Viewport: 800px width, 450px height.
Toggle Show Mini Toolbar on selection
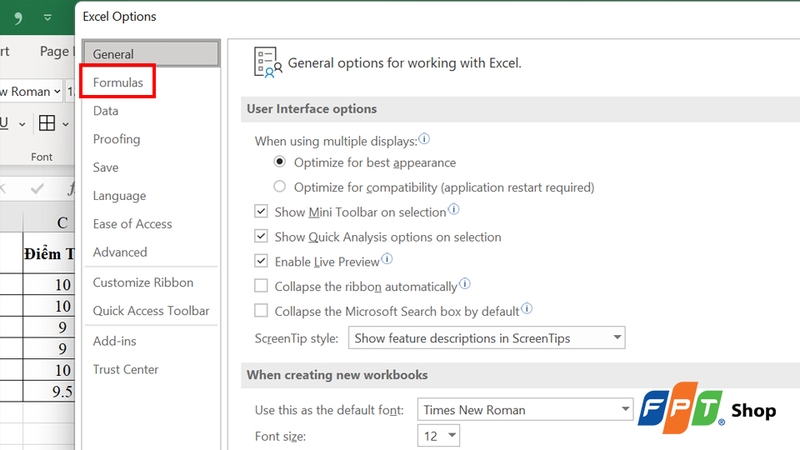point(261,211)
